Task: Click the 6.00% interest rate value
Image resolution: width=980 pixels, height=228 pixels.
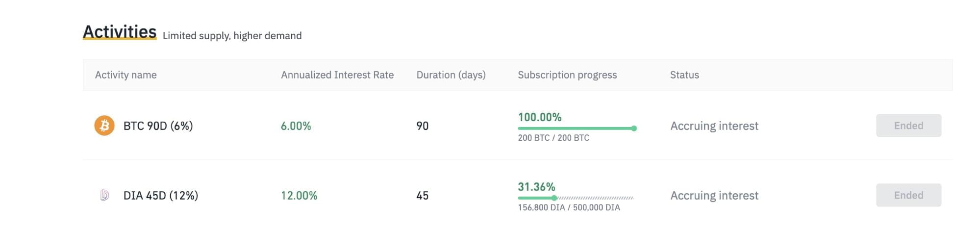Action: [296, 126]
